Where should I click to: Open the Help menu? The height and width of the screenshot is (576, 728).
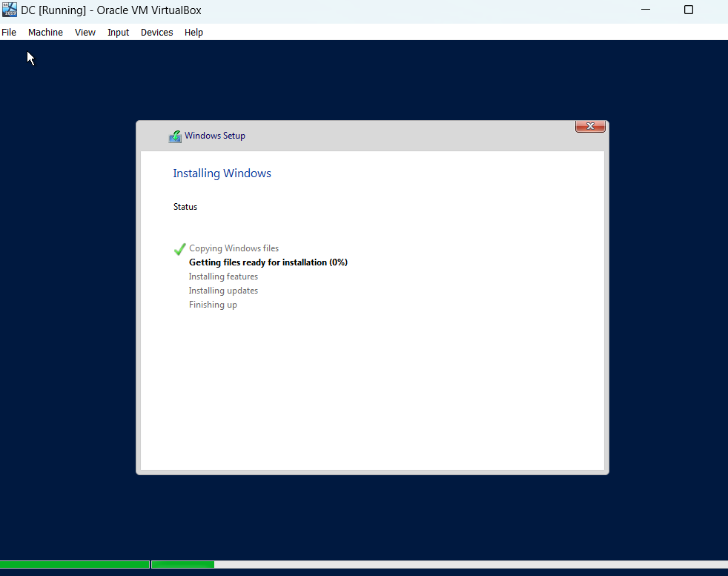(193, 33)
